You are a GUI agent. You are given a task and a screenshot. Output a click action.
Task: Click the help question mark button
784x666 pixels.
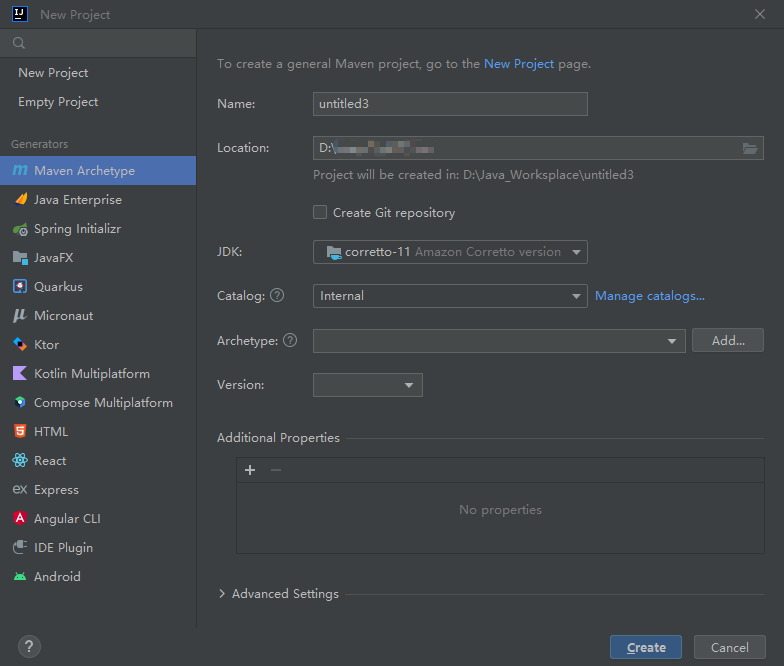click(x=29, y=646)
